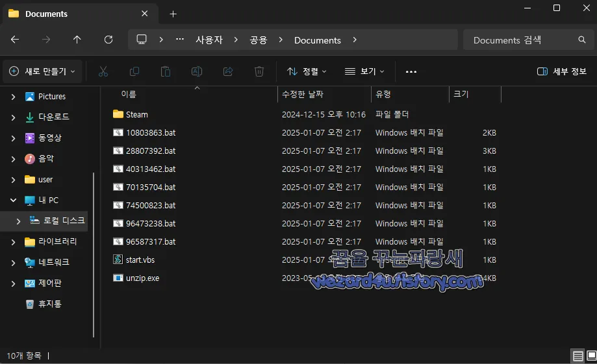Expand the 음악 tree node
Screen dimensions: 597x364
coord(14,159)
